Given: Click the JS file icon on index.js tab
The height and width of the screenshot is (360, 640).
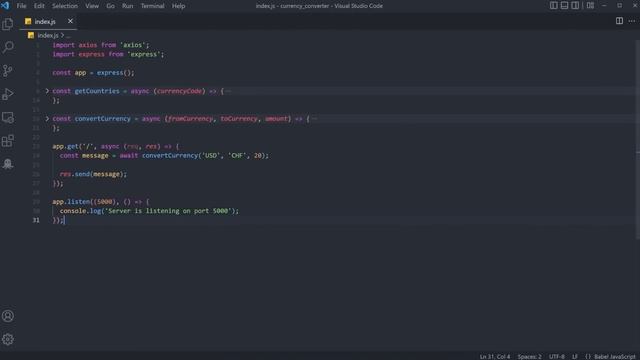Looking at the screenshot, I should 28,21.
